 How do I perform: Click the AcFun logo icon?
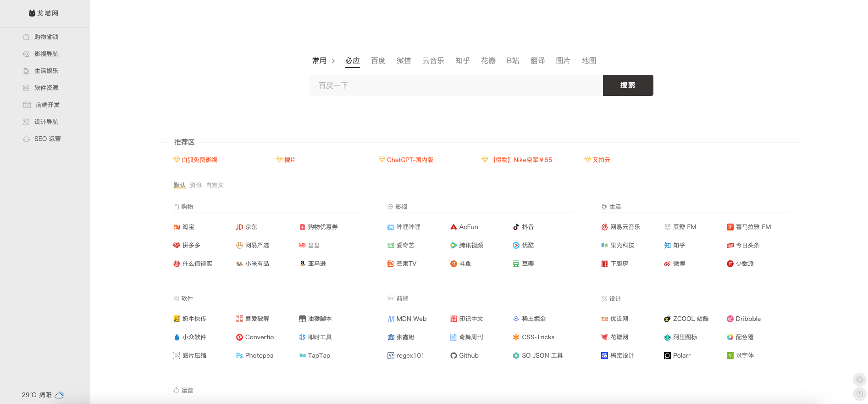pos(453,227)
